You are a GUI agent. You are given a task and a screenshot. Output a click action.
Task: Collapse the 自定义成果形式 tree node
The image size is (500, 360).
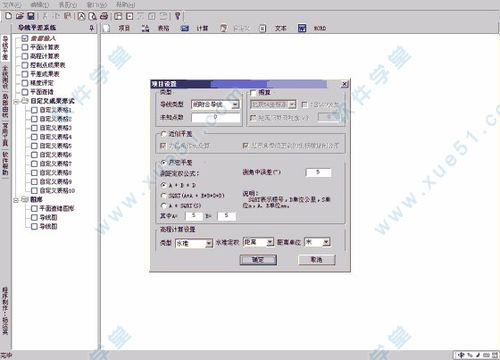[16, 101]
